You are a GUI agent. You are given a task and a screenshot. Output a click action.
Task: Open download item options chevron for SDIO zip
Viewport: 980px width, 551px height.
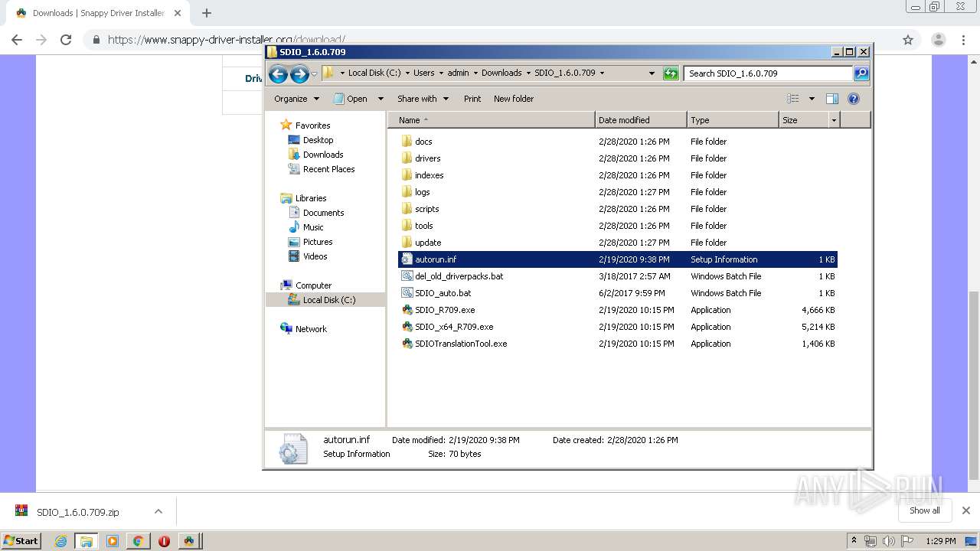158,511
